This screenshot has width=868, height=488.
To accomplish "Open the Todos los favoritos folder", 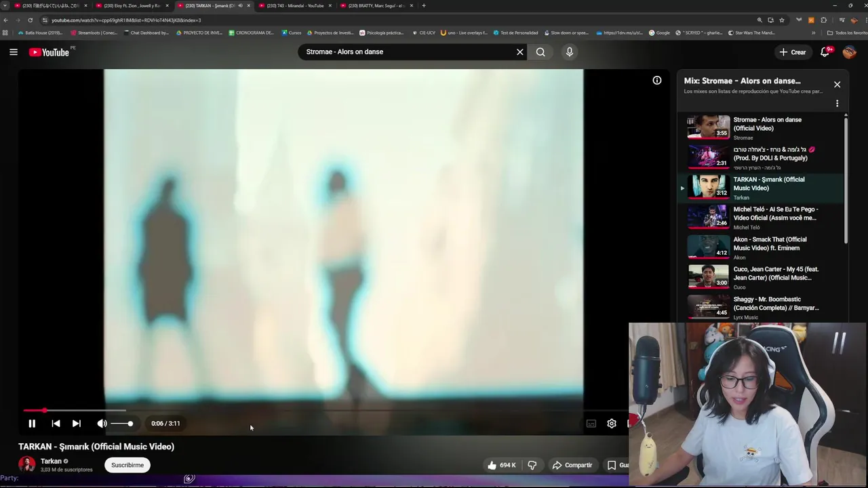I will tap(847, 33).
